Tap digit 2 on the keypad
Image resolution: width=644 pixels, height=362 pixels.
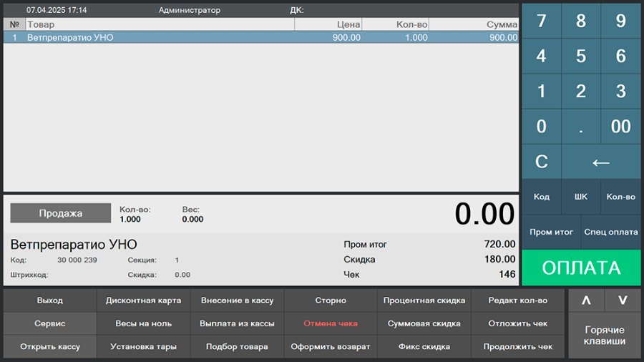(x=581, y=91)
